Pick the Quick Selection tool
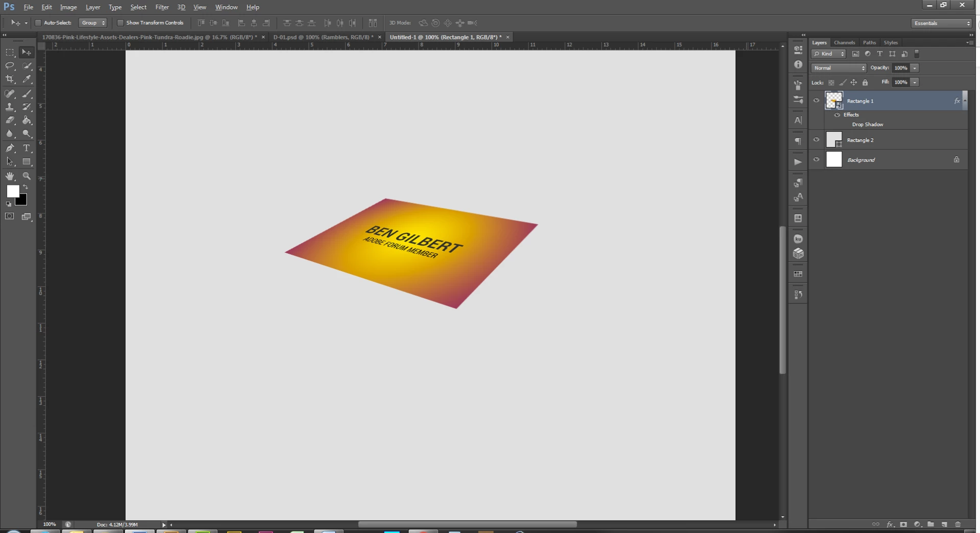This screenshot has width=980, height=533. tap(27, 66)
